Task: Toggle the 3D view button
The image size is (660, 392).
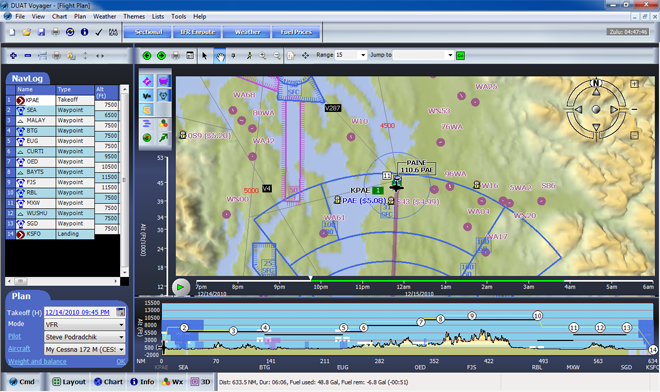Action: coord(200,382)
